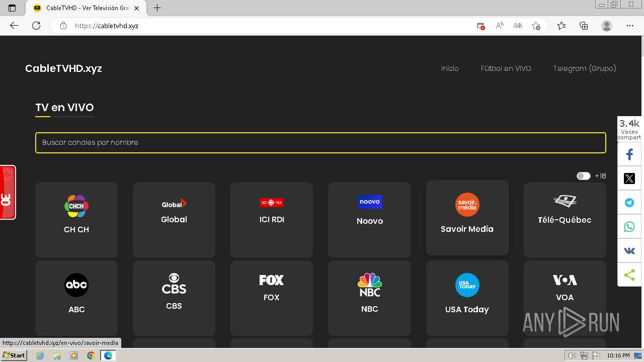Click the Savoir Media channel name
644x362 pixels.
[467, 229]
